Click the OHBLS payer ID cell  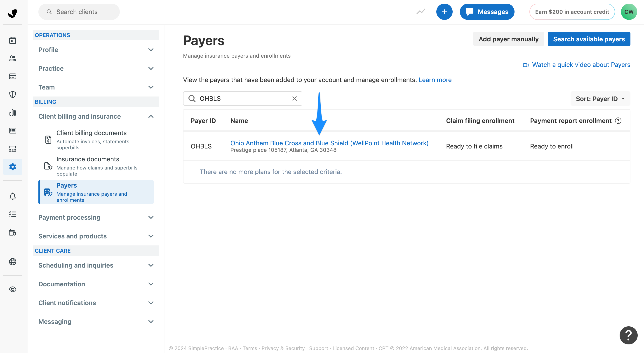click(201, 146)
